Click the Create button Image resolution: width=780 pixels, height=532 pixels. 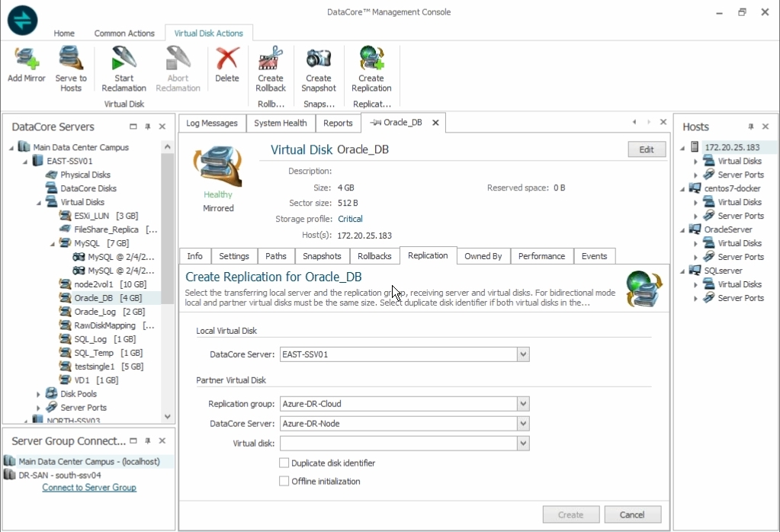(x=570, y=514)
